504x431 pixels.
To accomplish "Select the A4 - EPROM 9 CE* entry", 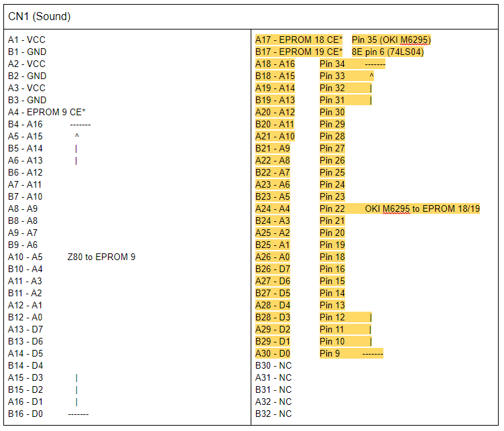I will 46,113.
